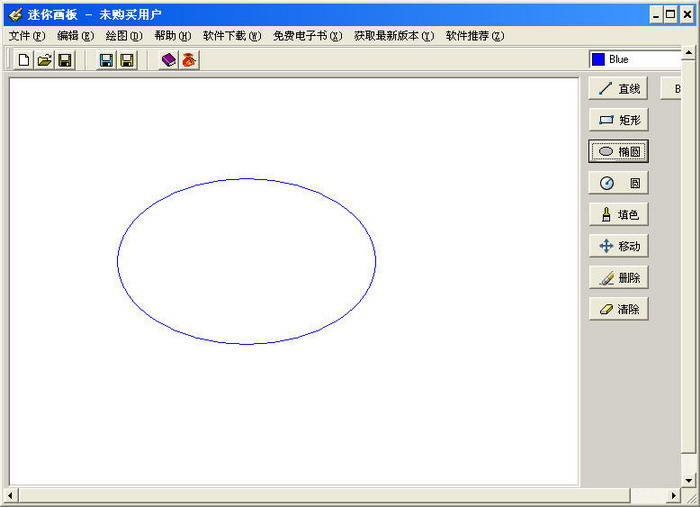700x507 pixels.
Task: Activate the 移动 (Move) tool
Action: point(618,246)
